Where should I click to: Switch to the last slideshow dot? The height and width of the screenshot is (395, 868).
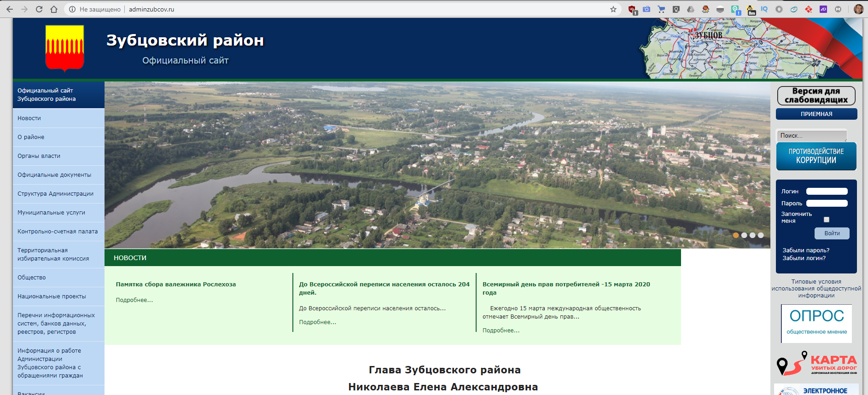point(761,235)
